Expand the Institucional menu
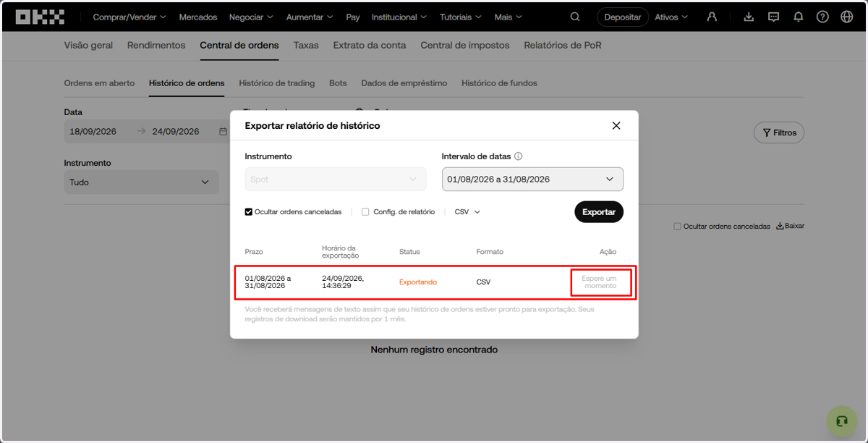 tap(399, 17)
